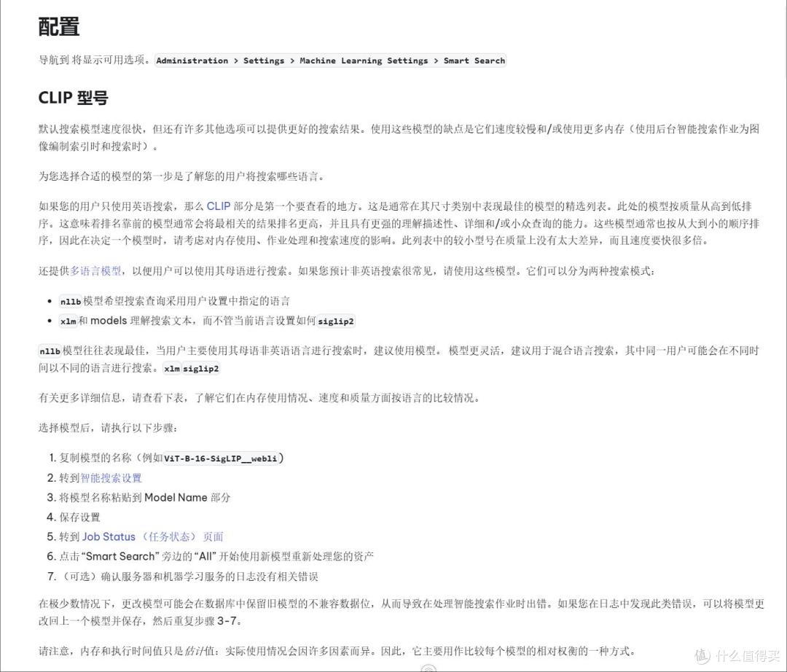
Task: Click the 有关更多详细信息 paragraph
Action: point(259,397)
